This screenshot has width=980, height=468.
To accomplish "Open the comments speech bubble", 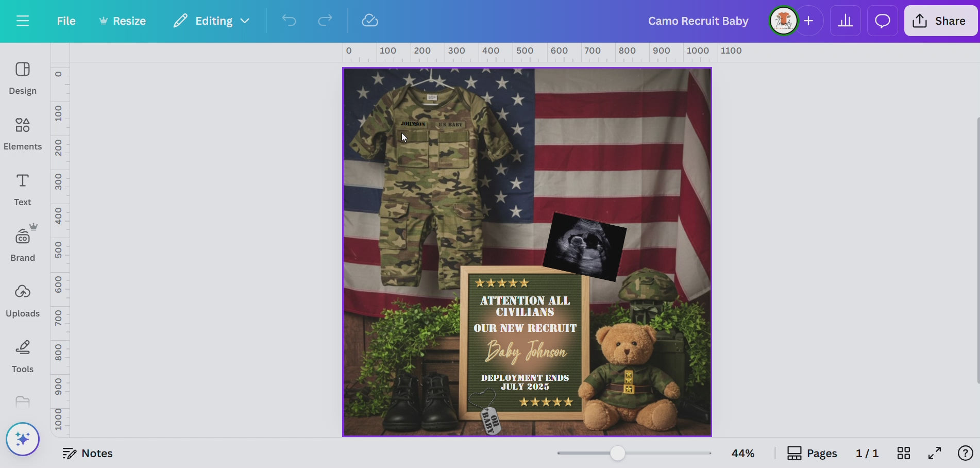I will pyautogui.click(x=883, y=21).
